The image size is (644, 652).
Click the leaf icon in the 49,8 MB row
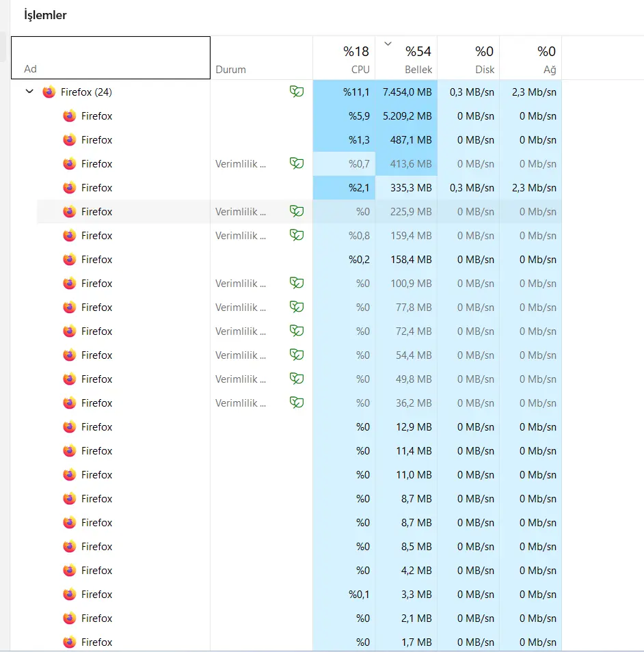click(297, 379)
